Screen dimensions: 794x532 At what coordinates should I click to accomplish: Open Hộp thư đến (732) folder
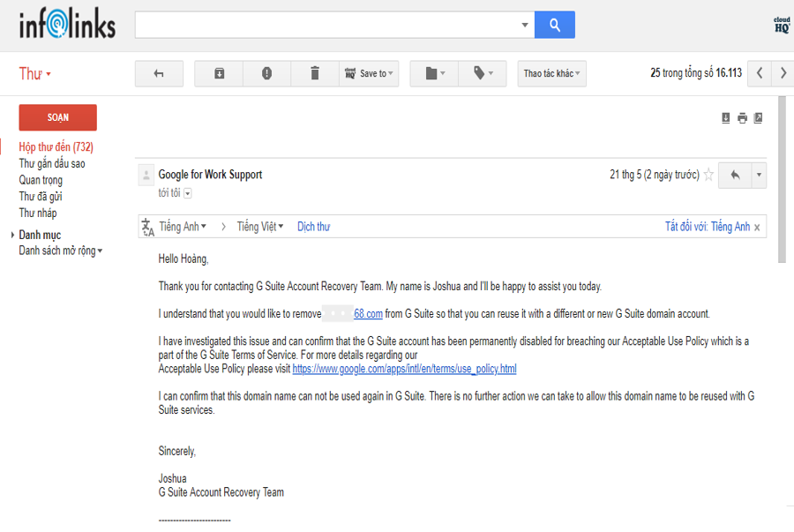tap(56, 147)
